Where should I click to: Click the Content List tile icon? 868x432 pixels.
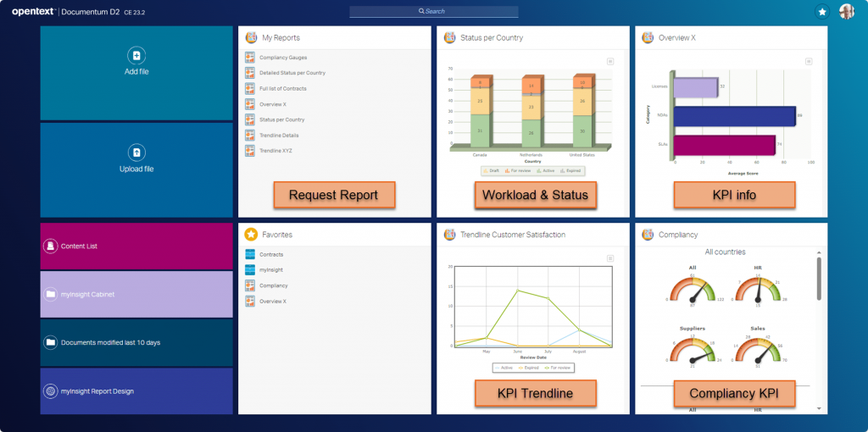[50, 246]
